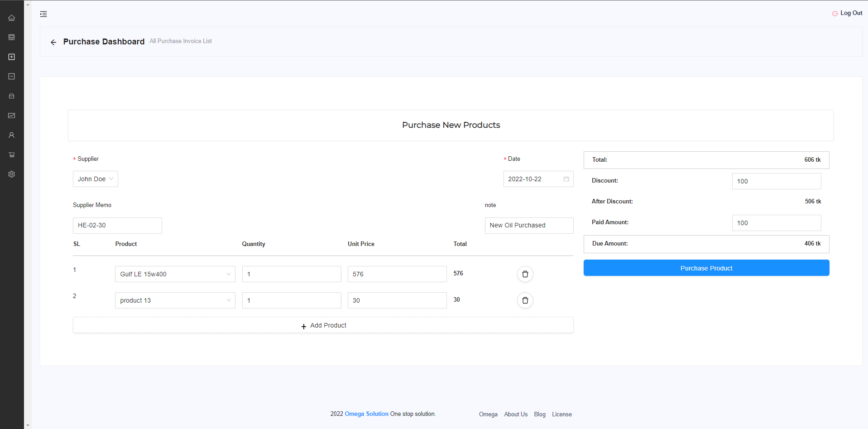The height and width of the screenshot is (429, 868).
Task: Open the user profile sidebar icon
Action: tap(11, 135)
